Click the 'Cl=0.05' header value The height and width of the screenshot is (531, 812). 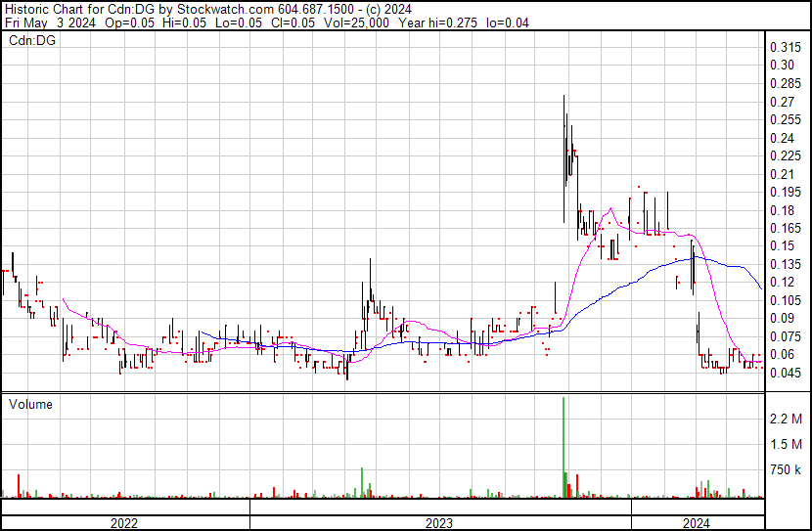coord(293,22)
